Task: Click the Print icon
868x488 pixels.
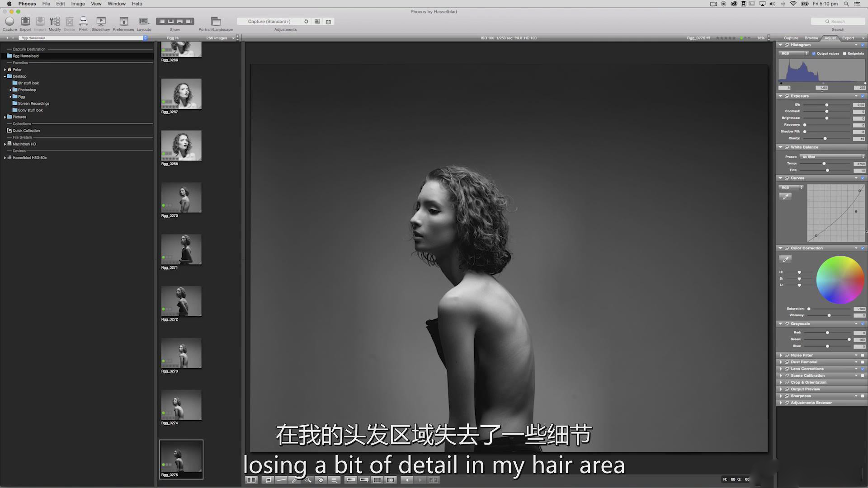Action: pos(83,22)
